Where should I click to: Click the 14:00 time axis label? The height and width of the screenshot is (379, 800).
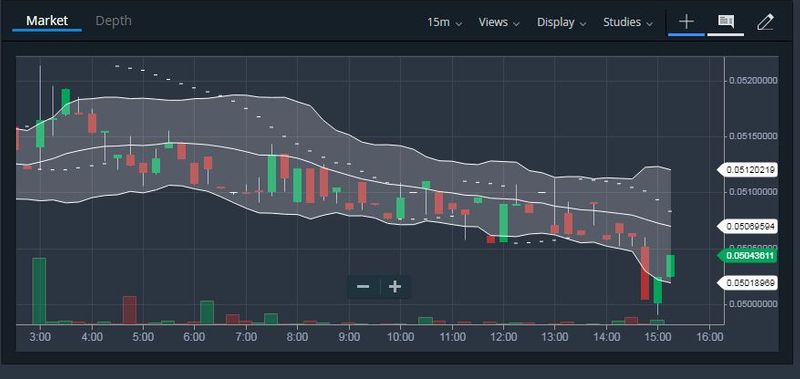607,337
